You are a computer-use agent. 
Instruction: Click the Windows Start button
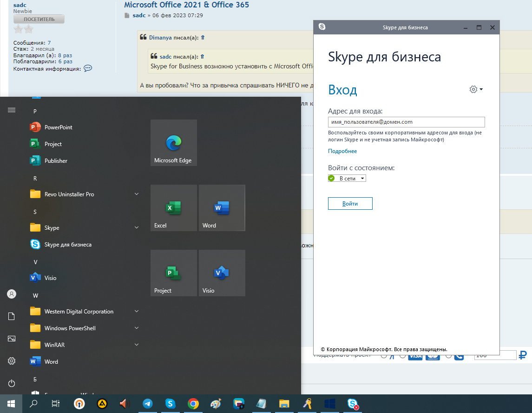coord(11,404)
